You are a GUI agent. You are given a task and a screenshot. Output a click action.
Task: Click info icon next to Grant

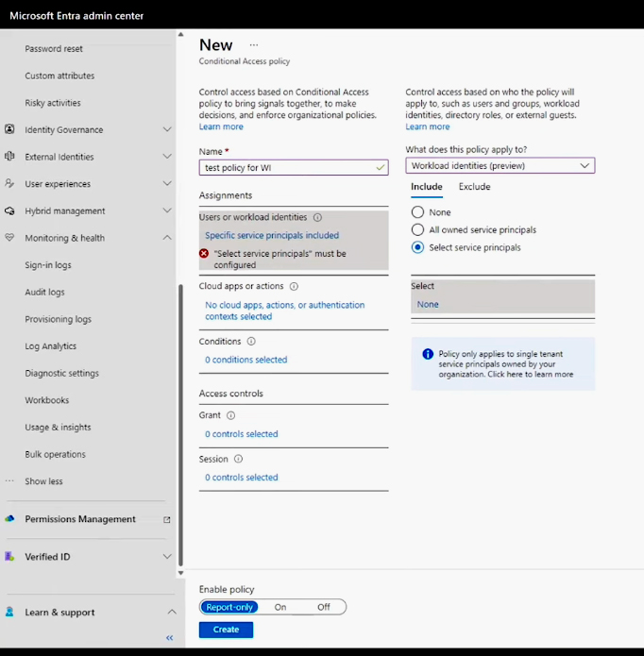click(230, 415)
